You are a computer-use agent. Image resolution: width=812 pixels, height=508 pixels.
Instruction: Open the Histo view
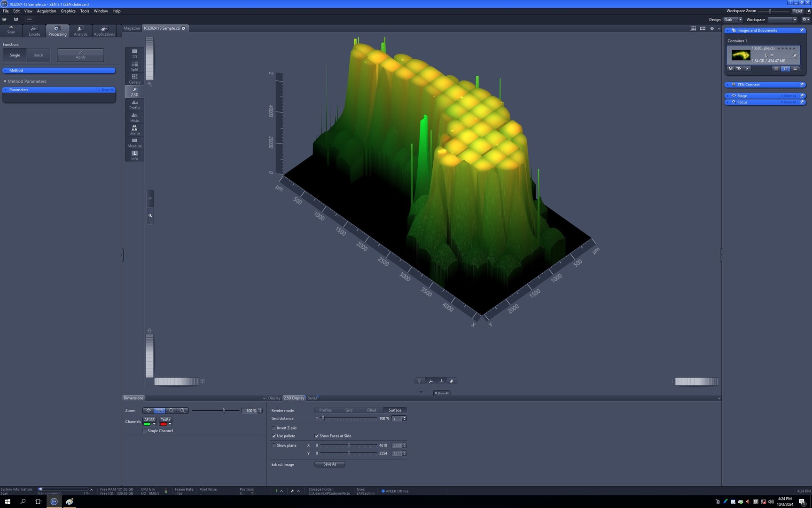coord(134,117)
